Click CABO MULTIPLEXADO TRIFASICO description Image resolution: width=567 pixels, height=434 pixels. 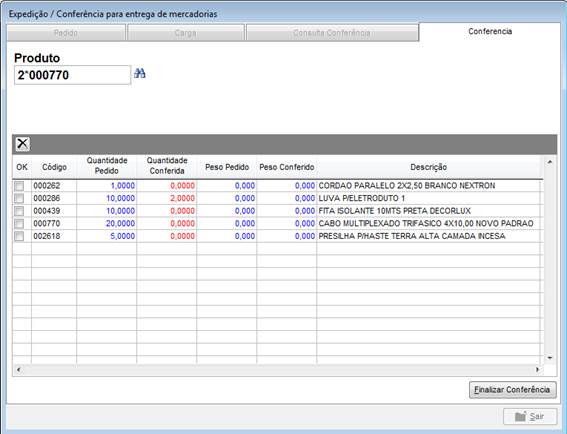click(x=426, y=224)
